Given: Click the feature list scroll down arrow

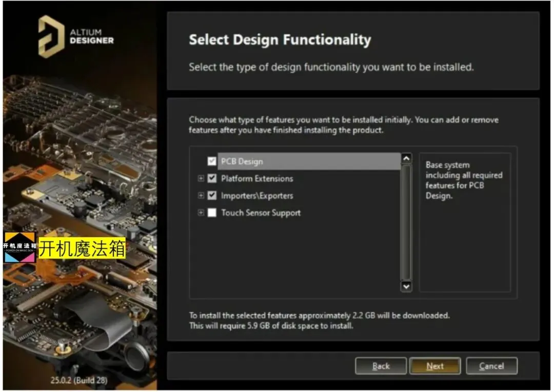Looking at the screenshot, I should 406,286.
